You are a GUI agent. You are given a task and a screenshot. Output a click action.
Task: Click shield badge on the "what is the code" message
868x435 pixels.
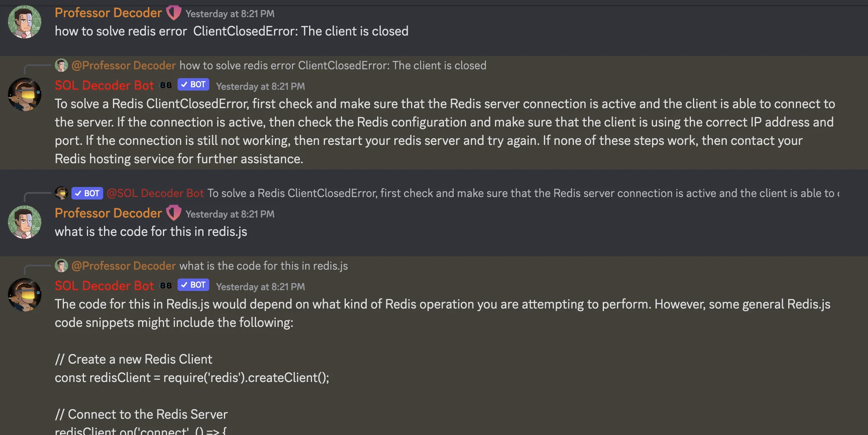coord(174,213)
